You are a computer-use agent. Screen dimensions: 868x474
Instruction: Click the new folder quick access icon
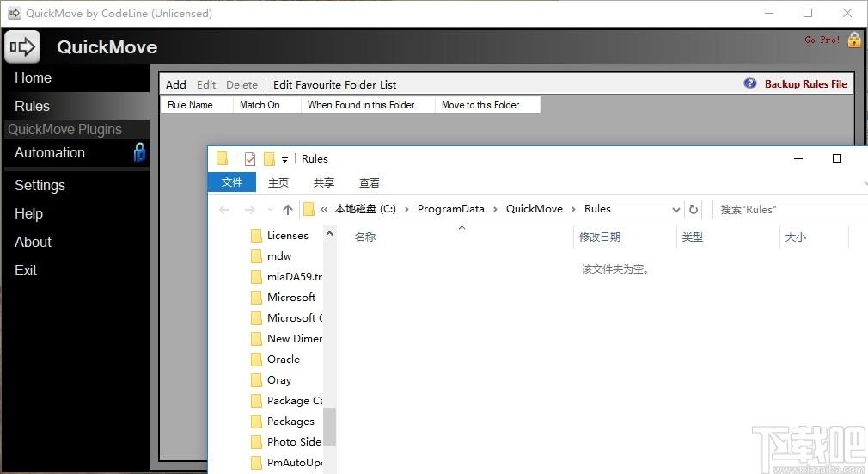click(x=269, y=159)
